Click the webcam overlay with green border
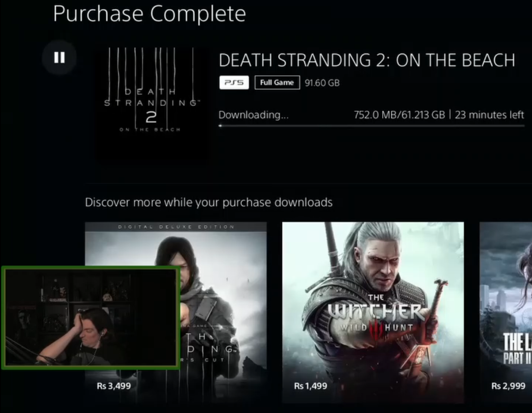This screenshot has width=532, height=413. (91, 318)
